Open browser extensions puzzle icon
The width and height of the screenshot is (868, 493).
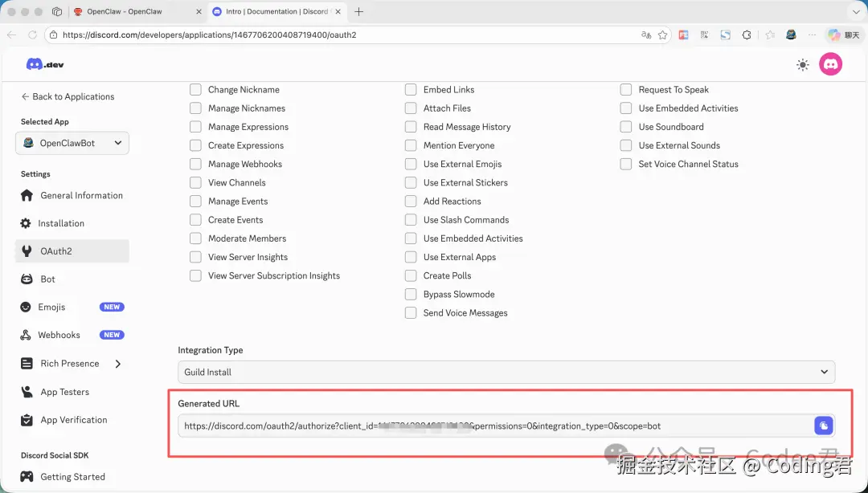747,35
